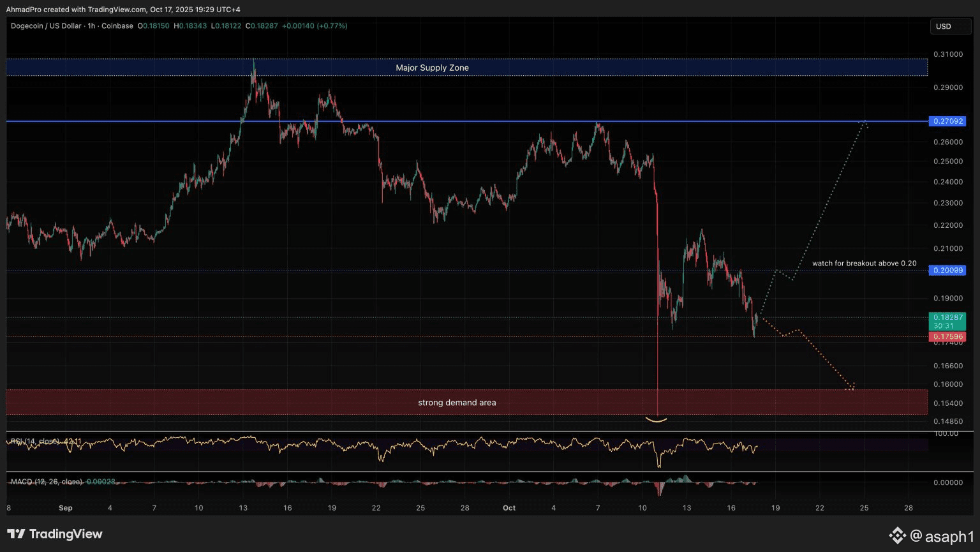Viewport: 980px width, 552px height.
Task: Select the blue horizontal line at 0.27092
Action: 447,121
